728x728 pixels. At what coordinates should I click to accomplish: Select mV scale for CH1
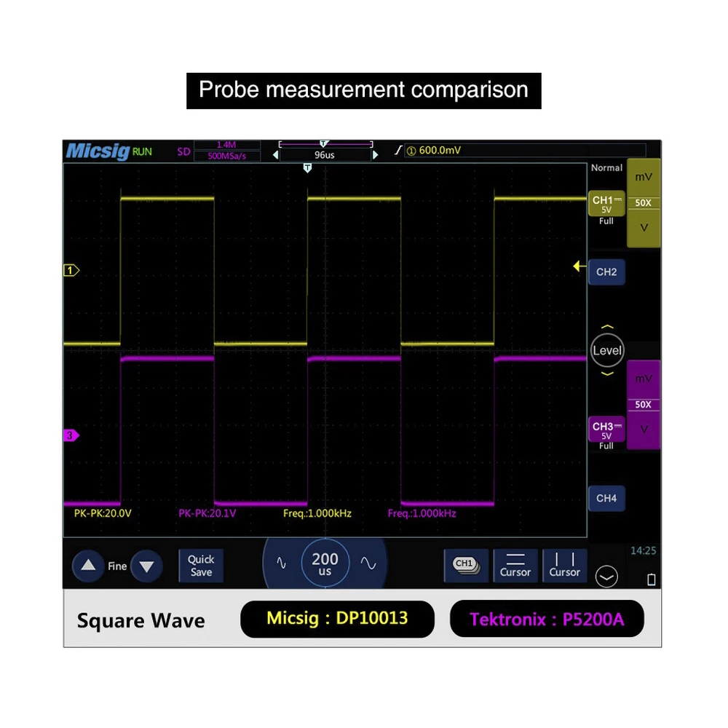click(x=644, y=178)
